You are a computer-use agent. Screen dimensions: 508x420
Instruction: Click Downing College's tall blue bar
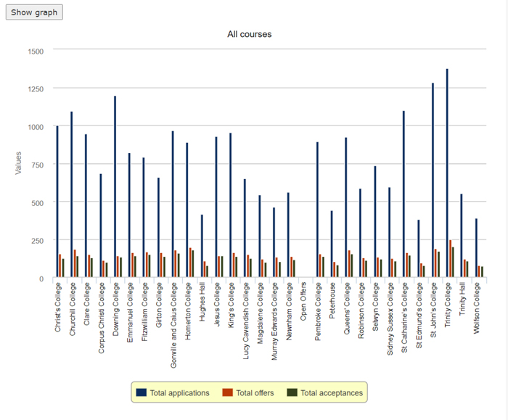(115, 187)
